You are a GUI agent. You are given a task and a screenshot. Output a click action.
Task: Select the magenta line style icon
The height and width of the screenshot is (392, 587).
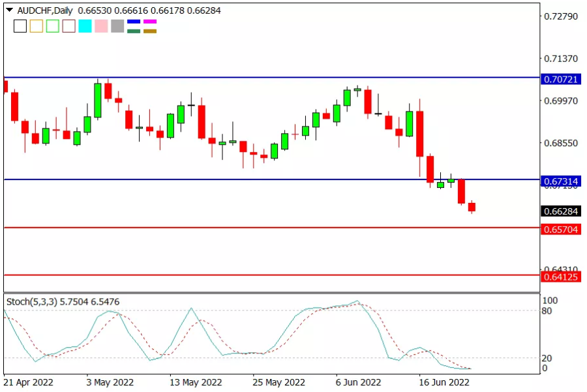[150, 22]
